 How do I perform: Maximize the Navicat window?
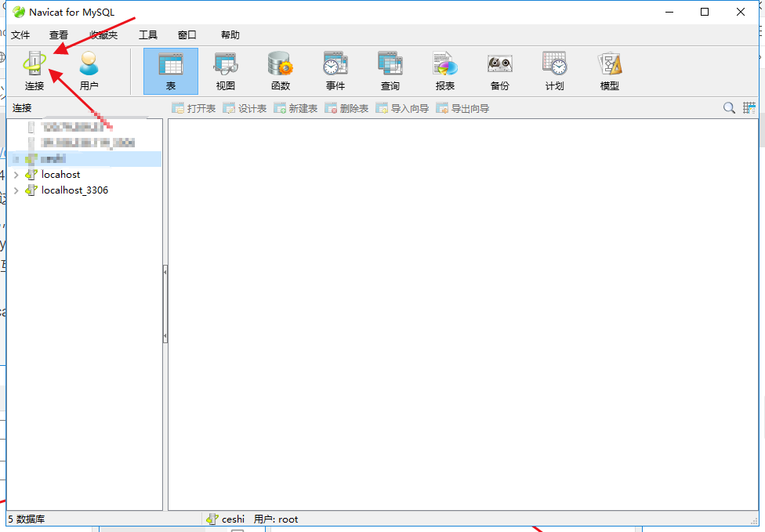point(705,12)
